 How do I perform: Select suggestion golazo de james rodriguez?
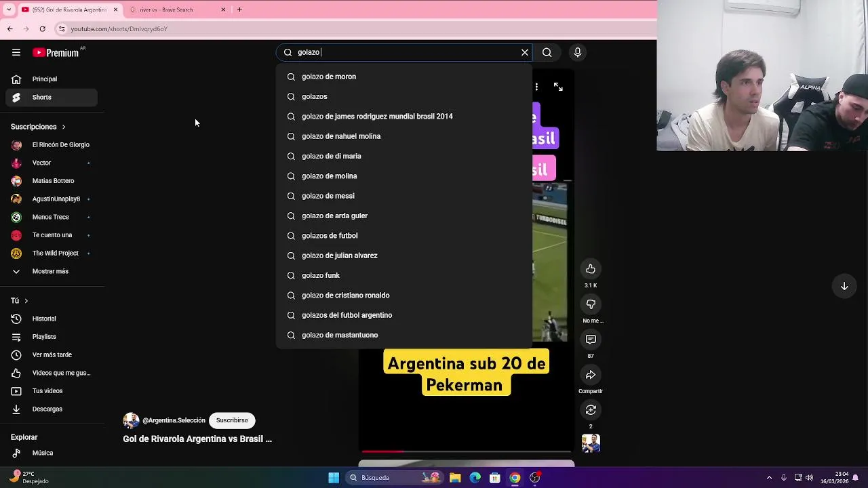403,117
